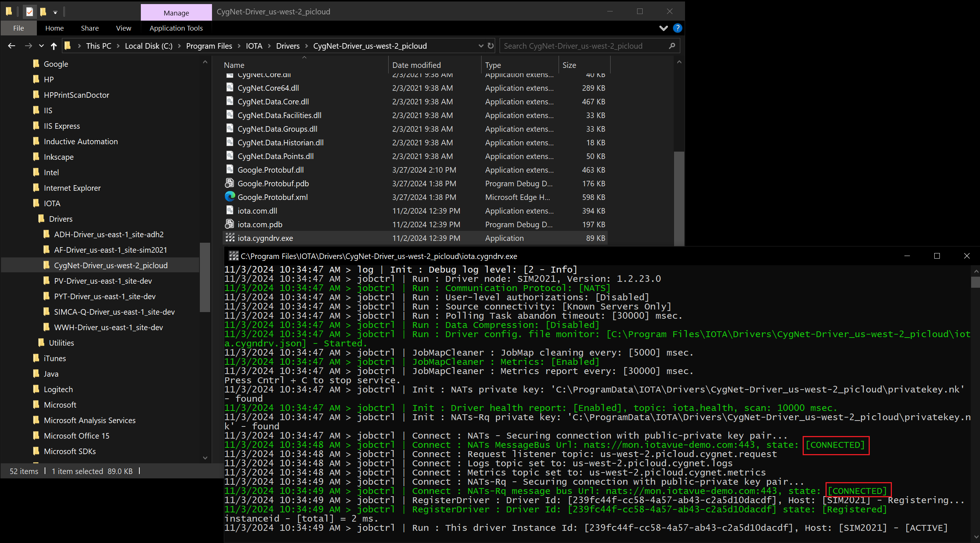Click console window scrollbar thumb
The image size is (980, 543).
click(976, 282)
